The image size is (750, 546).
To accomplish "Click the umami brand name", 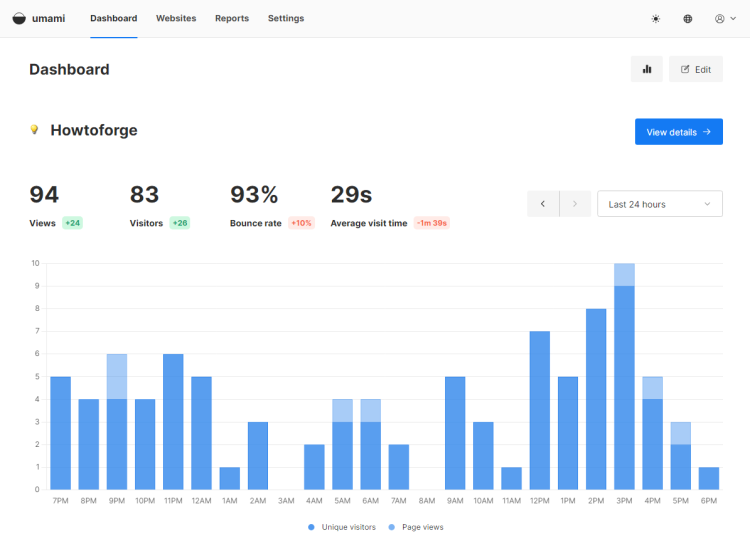I will [48, 18].
